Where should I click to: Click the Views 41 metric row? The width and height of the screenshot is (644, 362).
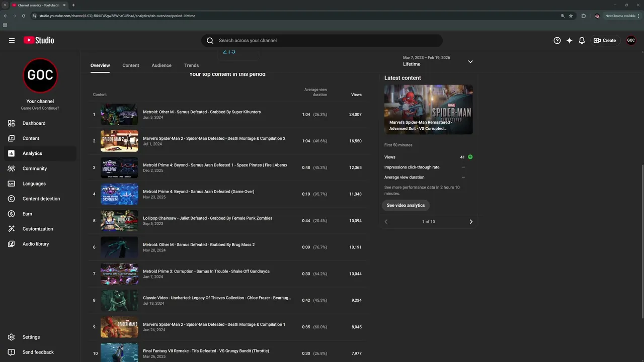(x=429, y=157)
